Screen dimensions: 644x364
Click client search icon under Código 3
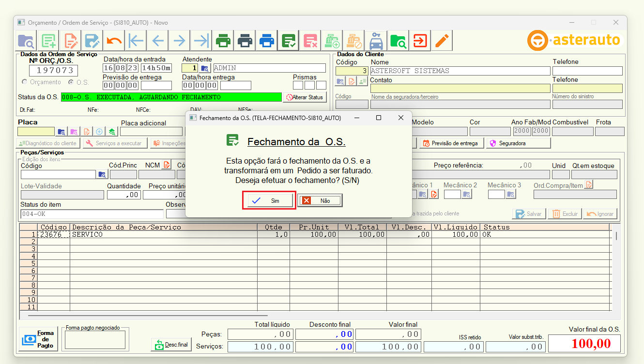point(340,81)
